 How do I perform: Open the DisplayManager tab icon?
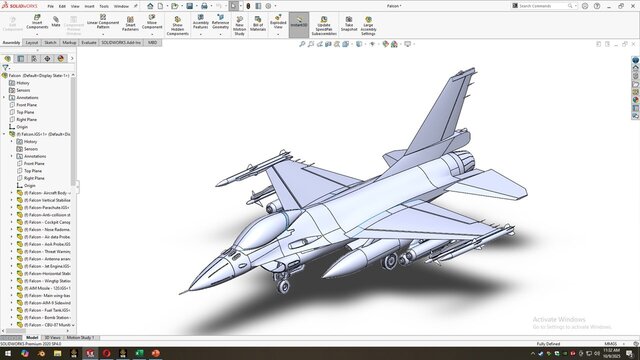point(61,59)
